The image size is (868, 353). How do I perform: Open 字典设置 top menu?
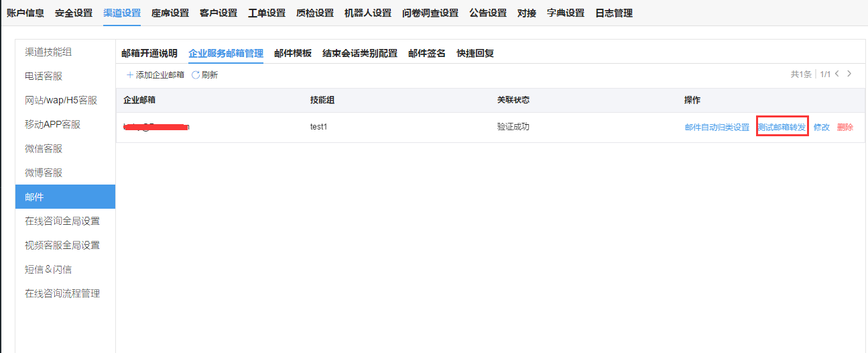click(566, 13)
